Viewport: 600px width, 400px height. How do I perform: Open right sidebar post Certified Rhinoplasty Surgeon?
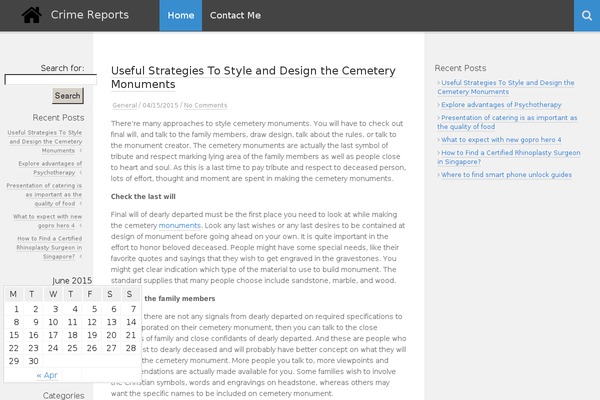point(509,157)
